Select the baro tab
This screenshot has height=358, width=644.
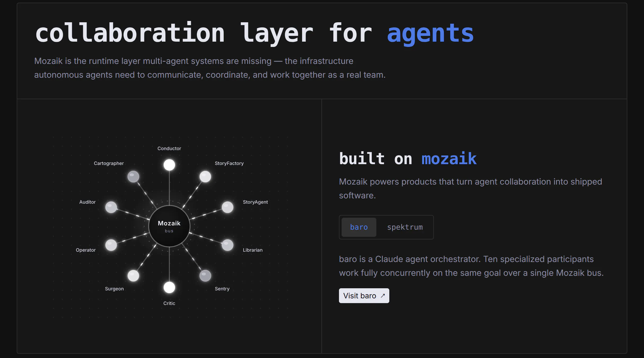(359, 227)
